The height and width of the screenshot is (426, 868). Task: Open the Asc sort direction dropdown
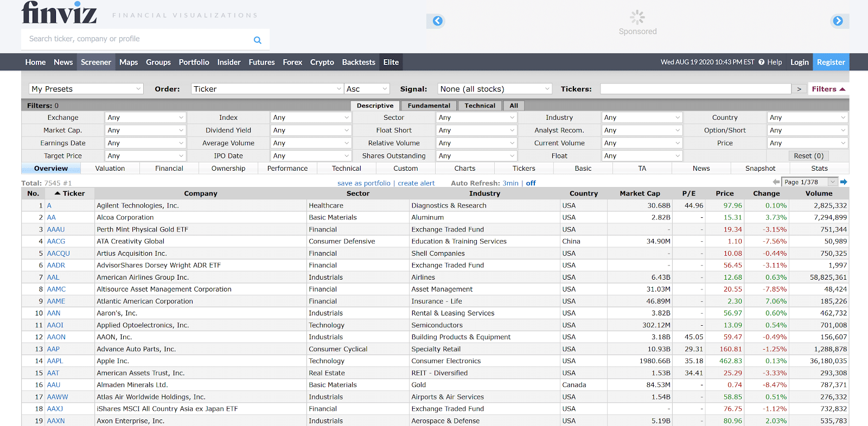pos(367,89)
